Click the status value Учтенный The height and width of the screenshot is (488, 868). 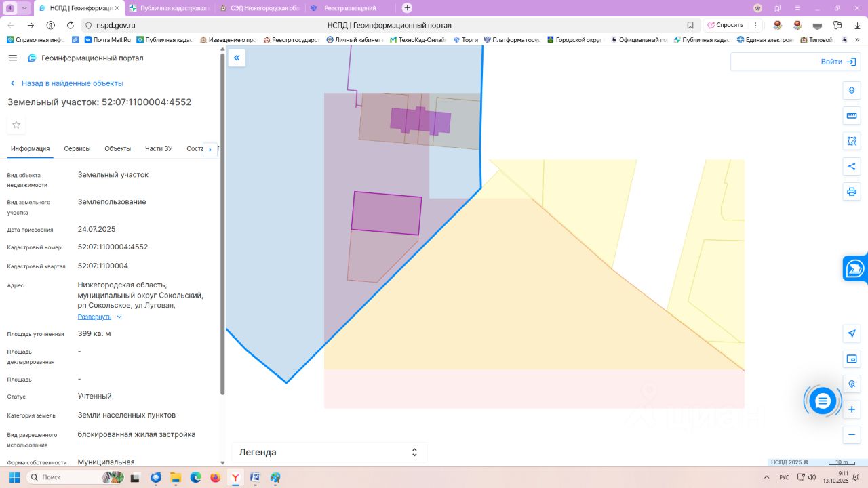(95, 396)
